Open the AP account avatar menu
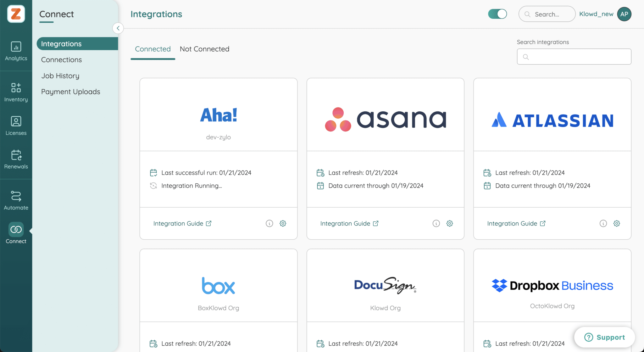This screenshot has height=352, width=644. (x=624, y=14)
